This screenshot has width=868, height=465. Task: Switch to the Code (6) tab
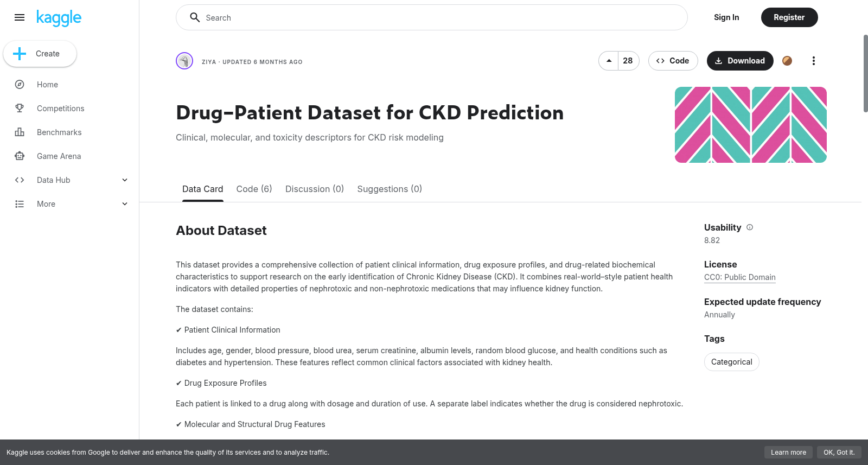pyautogui.click(x=254, y=189)
